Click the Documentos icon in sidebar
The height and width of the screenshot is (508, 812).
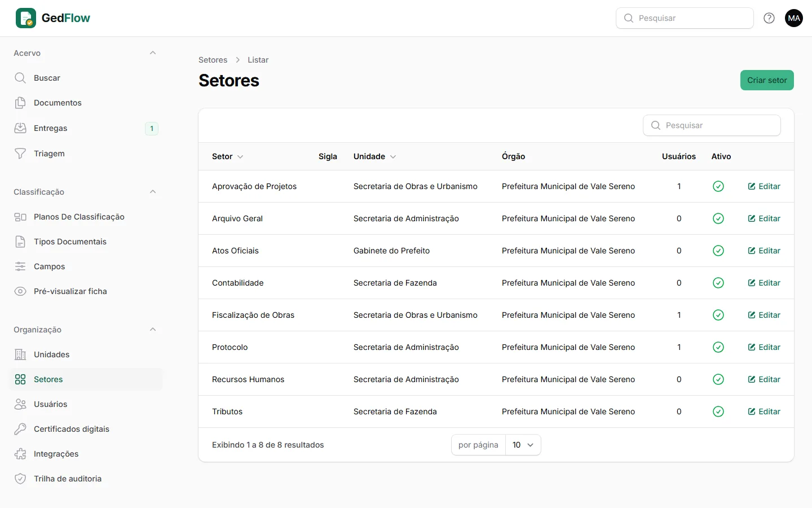(20, 103)
